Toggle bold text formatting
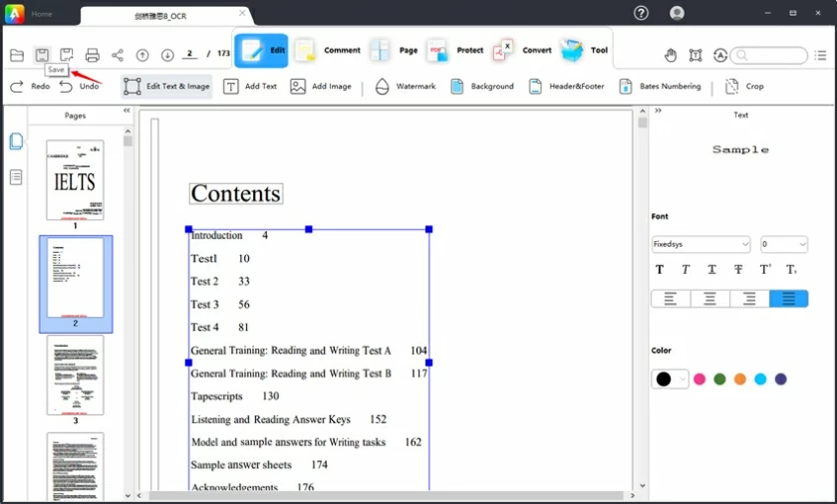This screenshot has height=504, width=837. (x=660, y=270)
